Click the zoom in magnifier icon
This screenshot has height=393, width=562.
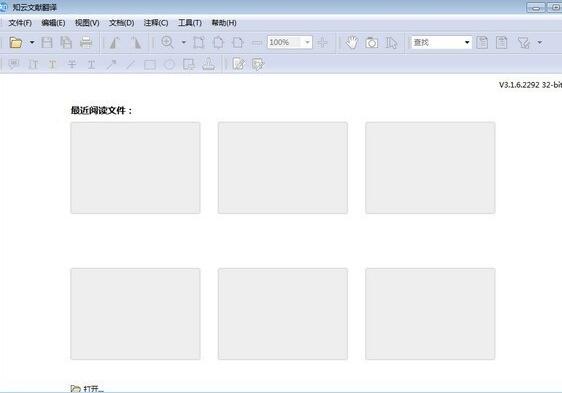click(167, 42)
